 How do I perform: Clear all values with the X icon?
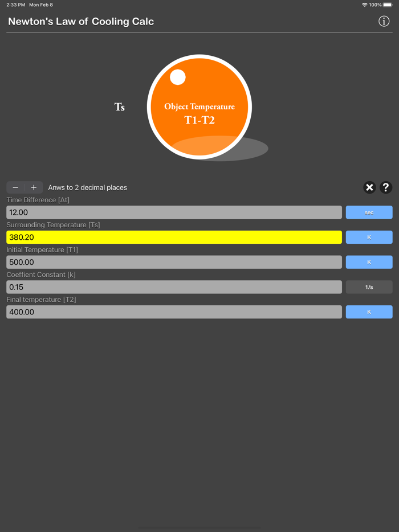click(x=369, y=187)
